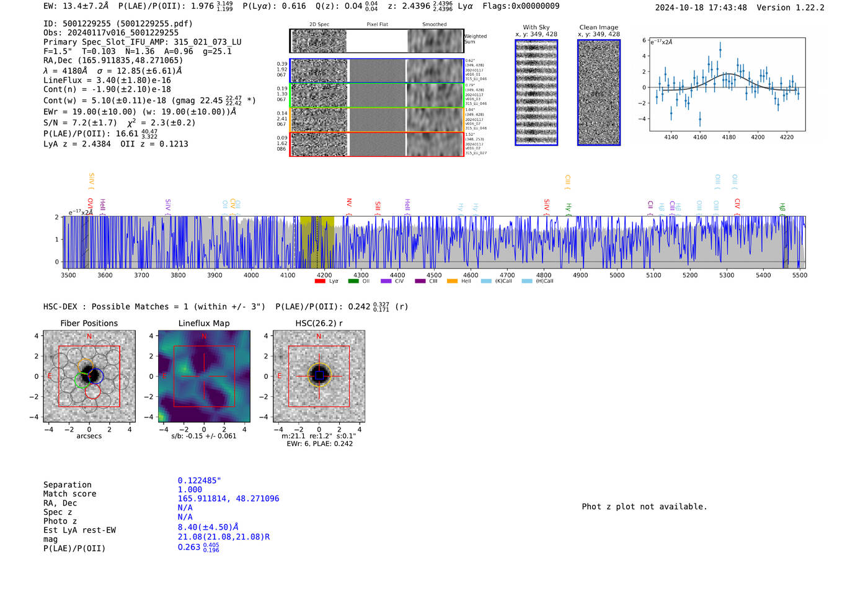Select the blue-bordered fiber spectrum row

[x=376, y=71]
